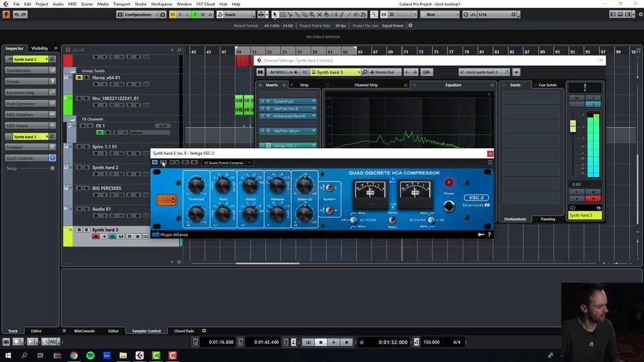Image resolution: width=644 pixels, height=362 pixels.
Task: Open the QuadraFuzz insert slot dropdown
Action: tap(314, 101)
